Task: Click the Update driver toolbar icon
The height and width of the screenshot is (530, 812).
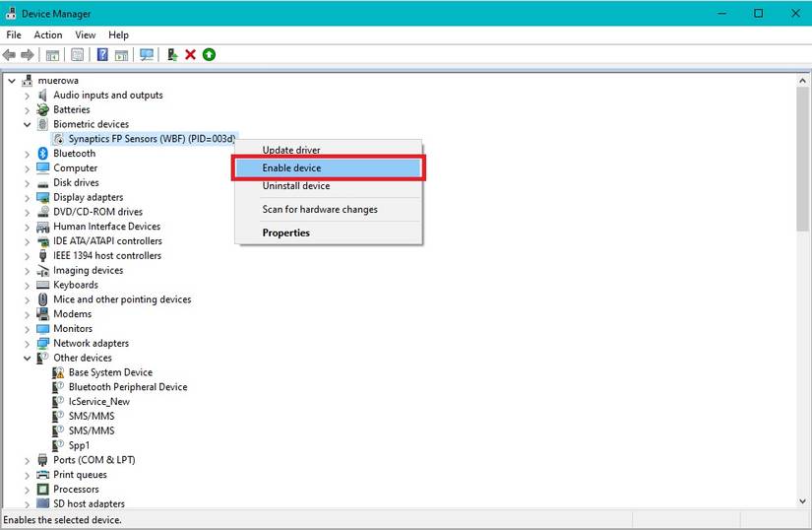Action: 172,54
